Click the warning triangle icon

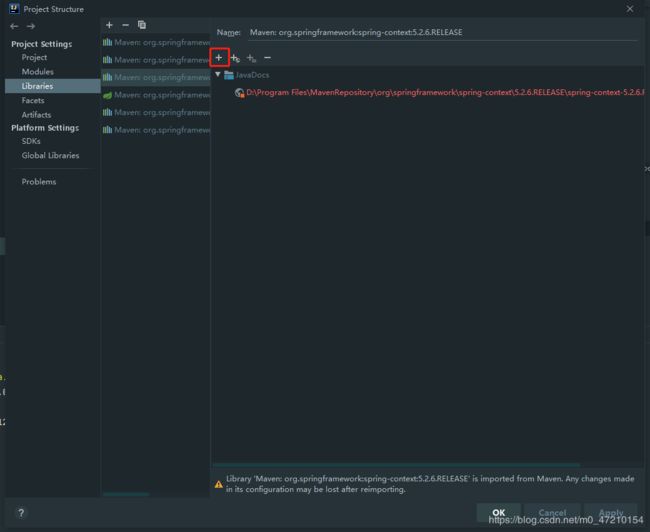pyautogui.click(x=218, y=484)
